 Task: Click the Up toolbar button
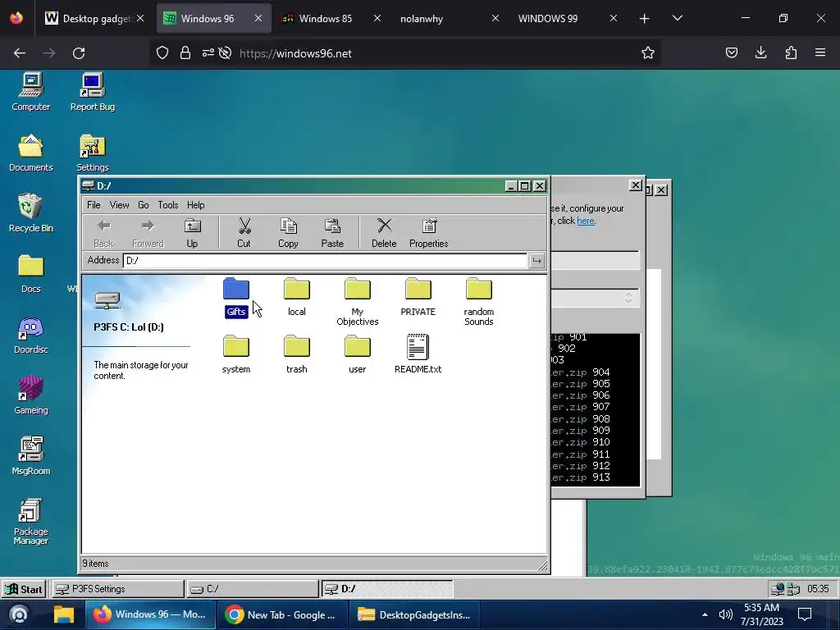tap(192, 233)
